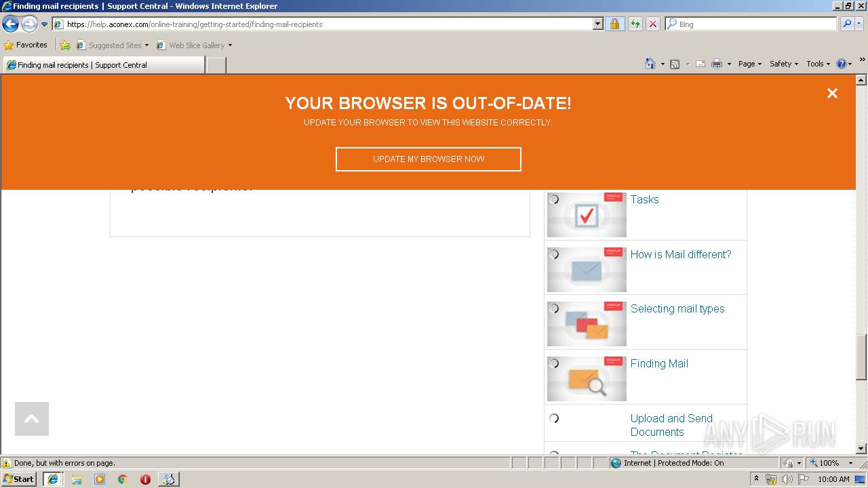Viewport: 868px width, 488px height.
Task: Open Windows Explorer folder taskbar icon
Action: click(77, 479)
